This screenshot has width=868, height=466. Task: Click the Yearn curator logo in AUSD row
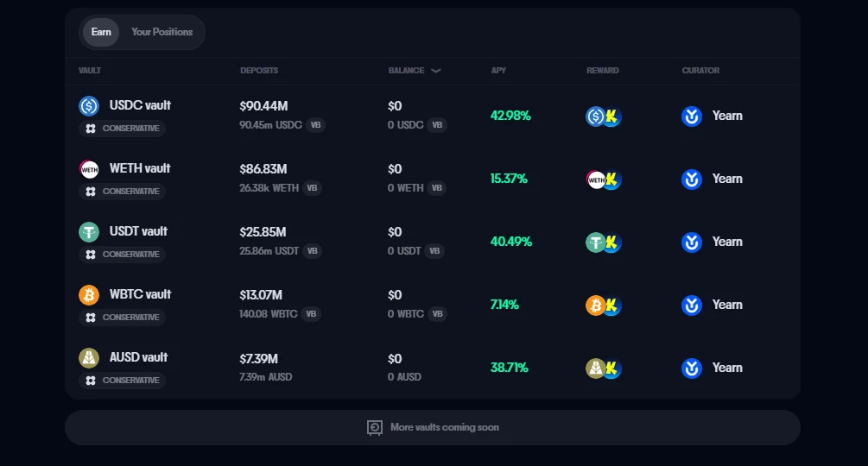691,368
